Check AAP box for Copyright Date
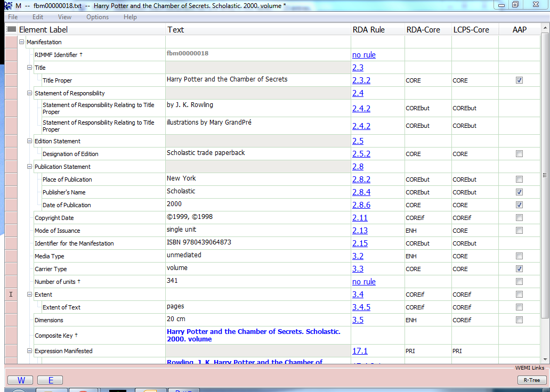The width and height of the screenshot is (550, 392). point(519,218)
